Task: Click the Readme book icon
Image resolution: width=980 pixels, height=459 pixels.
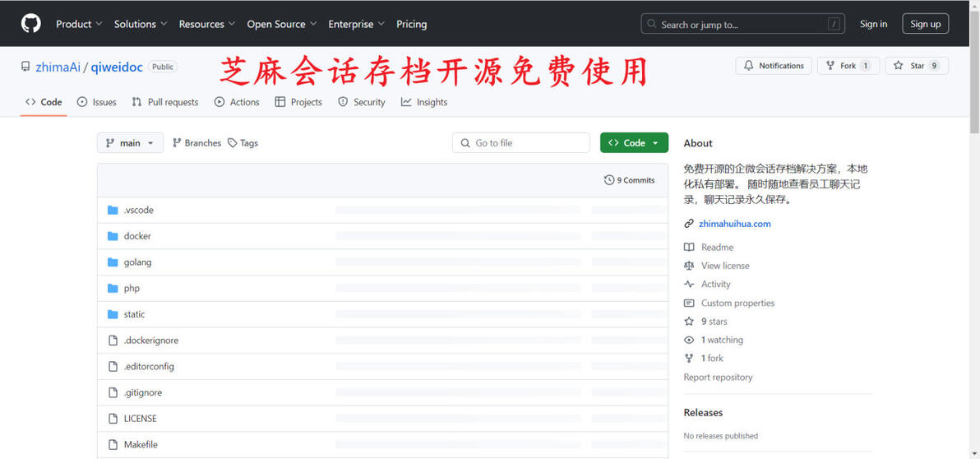Action: [689, 248]
